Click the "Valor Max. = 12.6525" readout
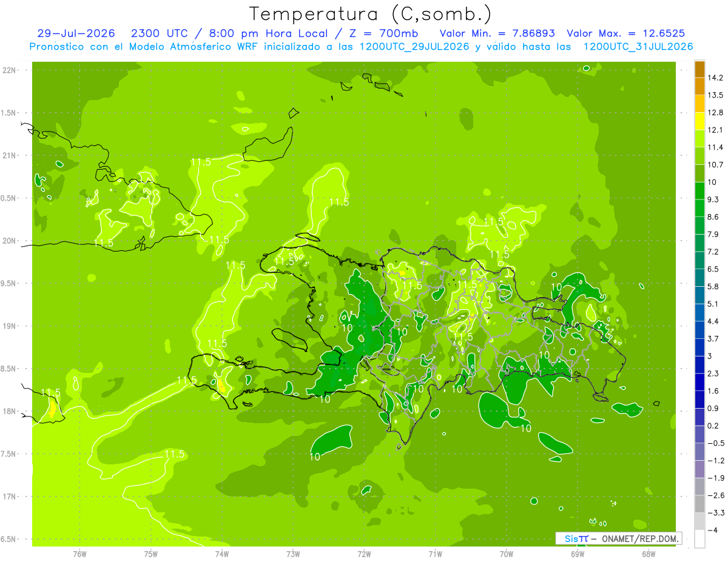This screenshot has width=728, height=562. tap(626, 33)
